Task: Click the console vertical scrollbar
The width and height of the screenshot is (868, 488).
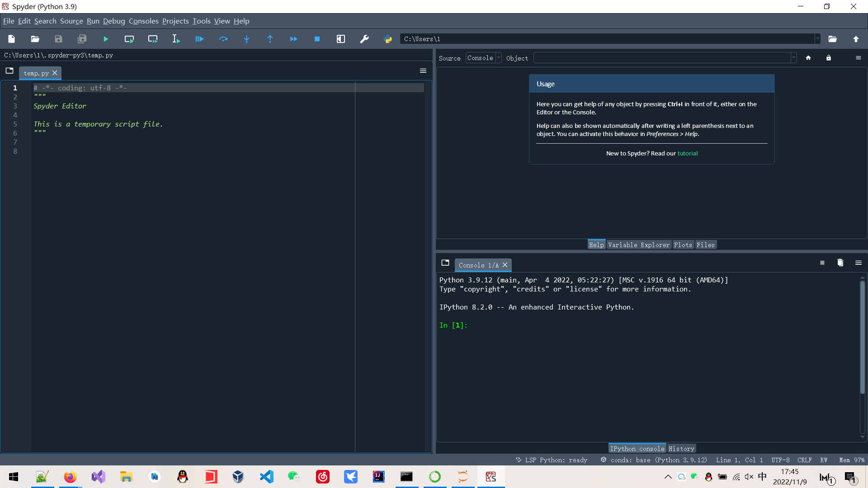Action: (862, 337)
